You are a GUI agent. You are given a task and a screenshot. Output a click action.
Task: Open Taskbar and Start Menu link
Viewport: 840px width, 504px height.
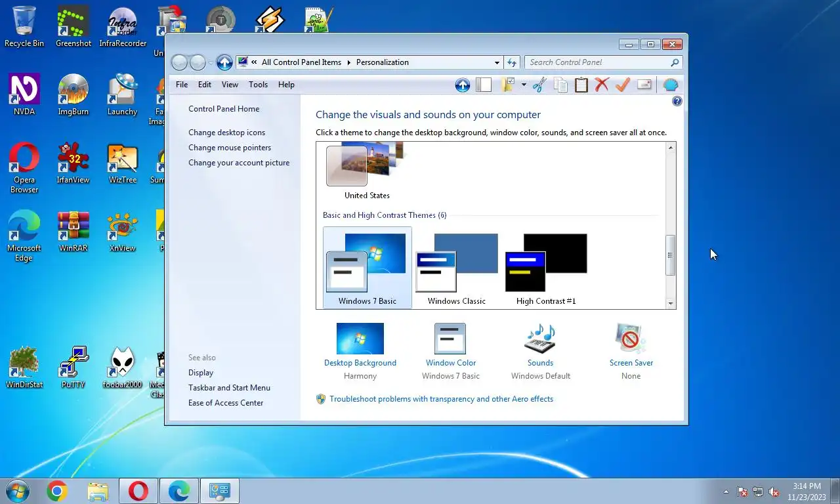pos(229,388)
